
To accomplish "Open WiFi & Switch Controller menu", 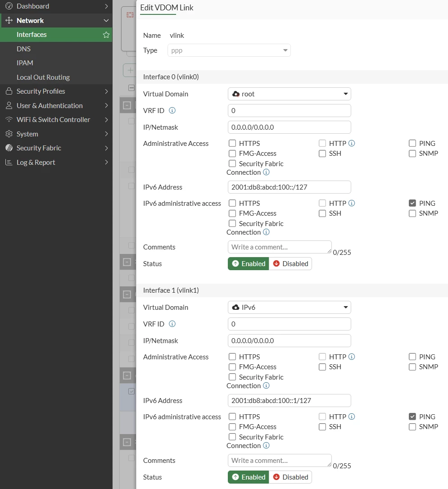I will (56, 119).
